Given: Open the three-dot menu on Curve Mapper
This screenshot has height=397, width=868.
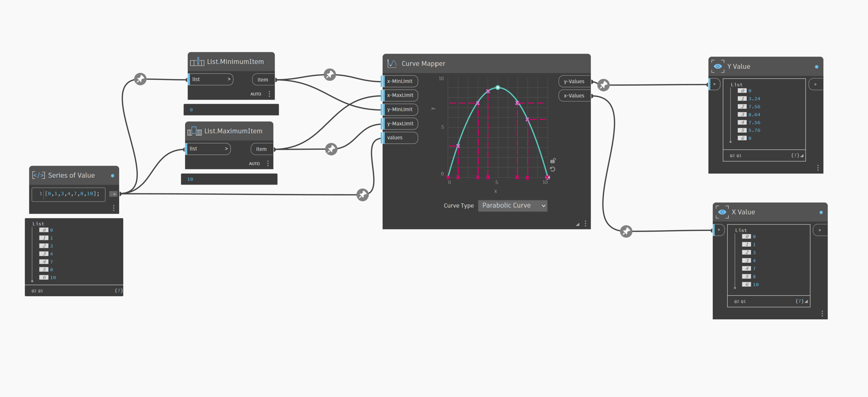Looking at the screenshot, I should pyautogui.click(x=585, y=224).
